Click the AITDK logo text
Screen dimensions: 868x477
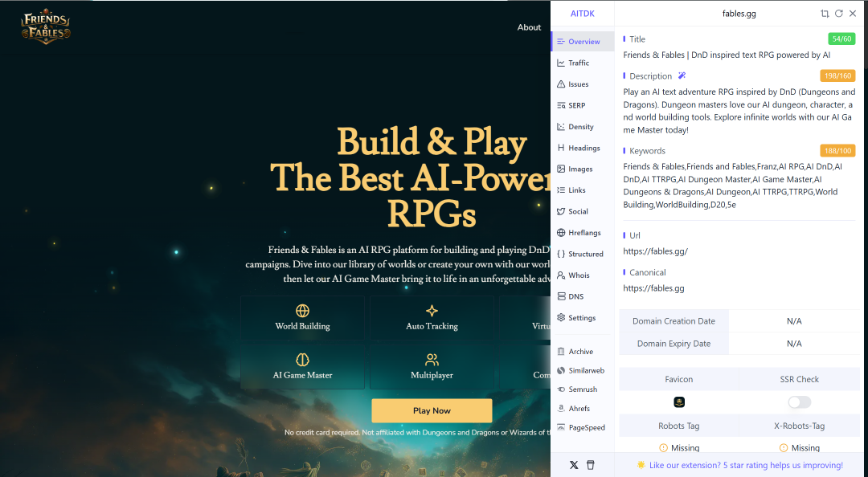pyautogui.click(x=583, y=14)
